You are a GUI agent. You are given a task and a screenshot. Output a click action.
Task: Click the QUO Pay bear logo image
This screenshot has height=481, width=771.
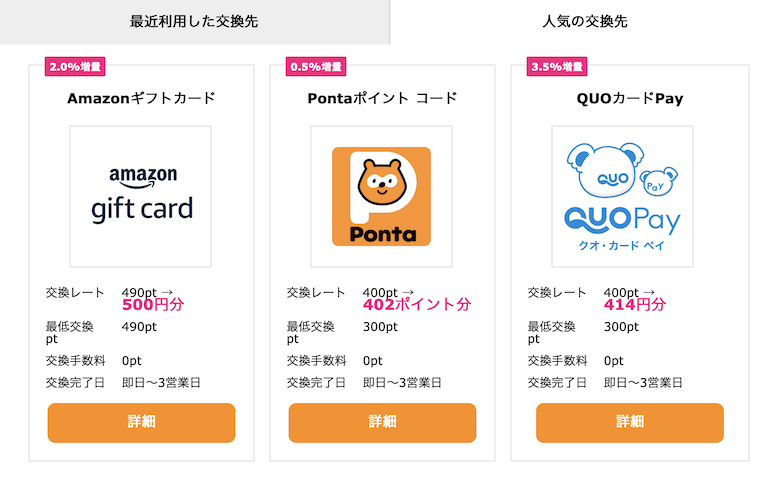623,197
